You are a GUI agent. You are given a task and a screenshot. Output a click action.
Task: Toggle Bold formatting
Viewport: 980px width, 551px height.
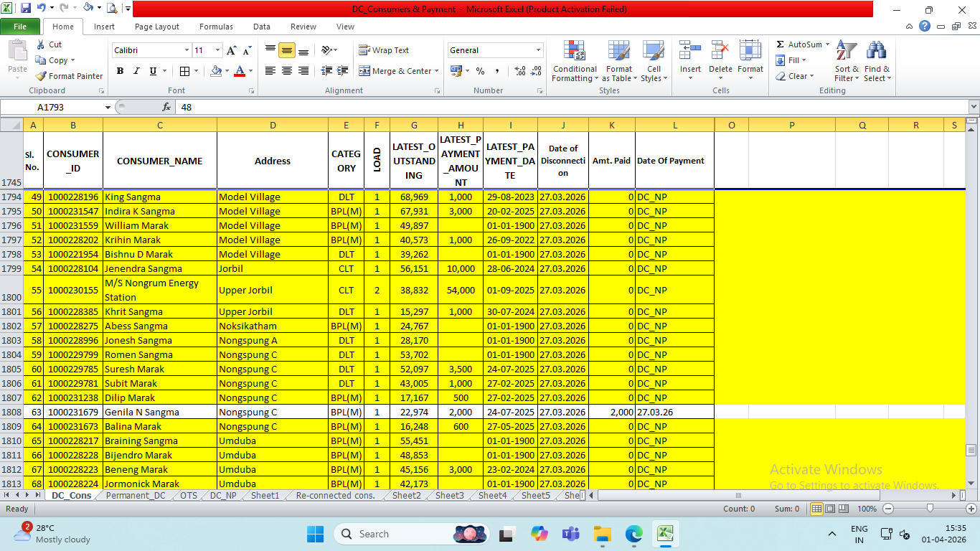120,71
